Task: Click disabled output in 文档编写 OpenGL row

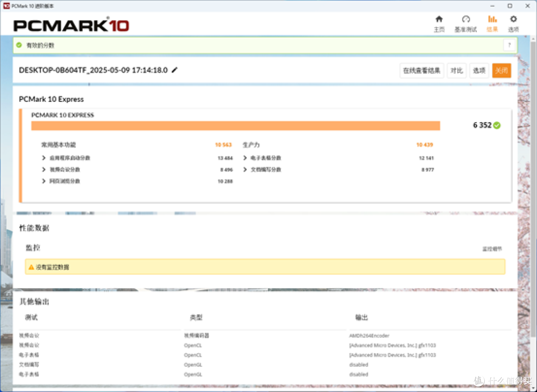Action: tap(358, 365)
